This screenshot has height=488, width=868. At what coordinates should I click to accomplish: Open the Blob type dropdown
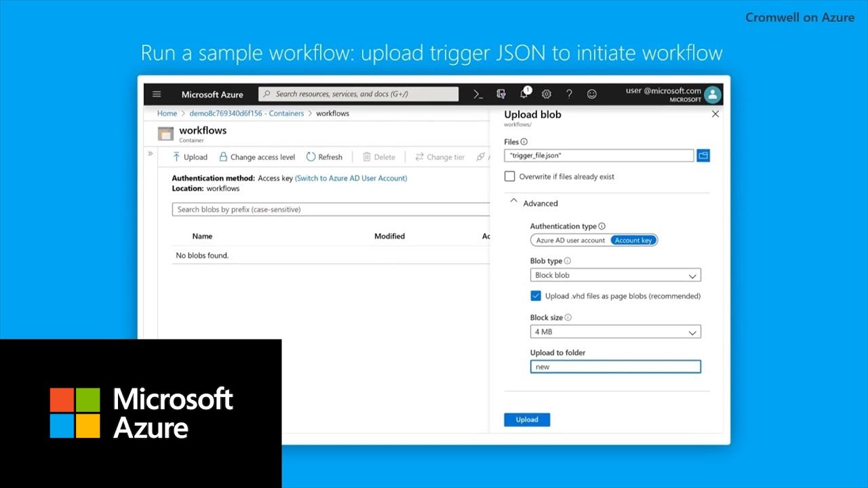[x=616, y=275]
